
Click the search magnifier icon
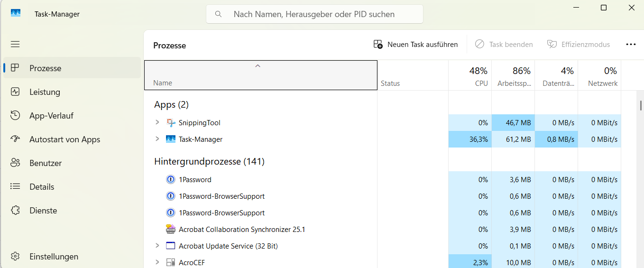[x=219, y=14]
